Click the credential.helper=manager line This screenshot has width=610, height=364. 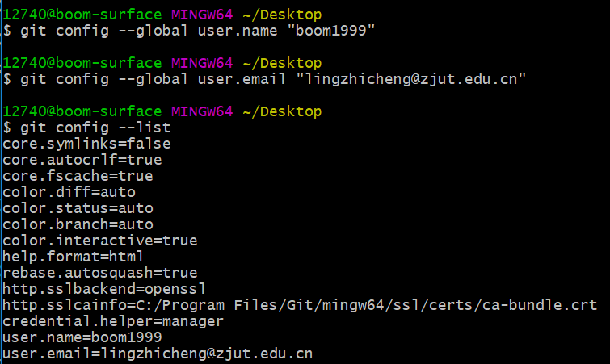(113, 321)
